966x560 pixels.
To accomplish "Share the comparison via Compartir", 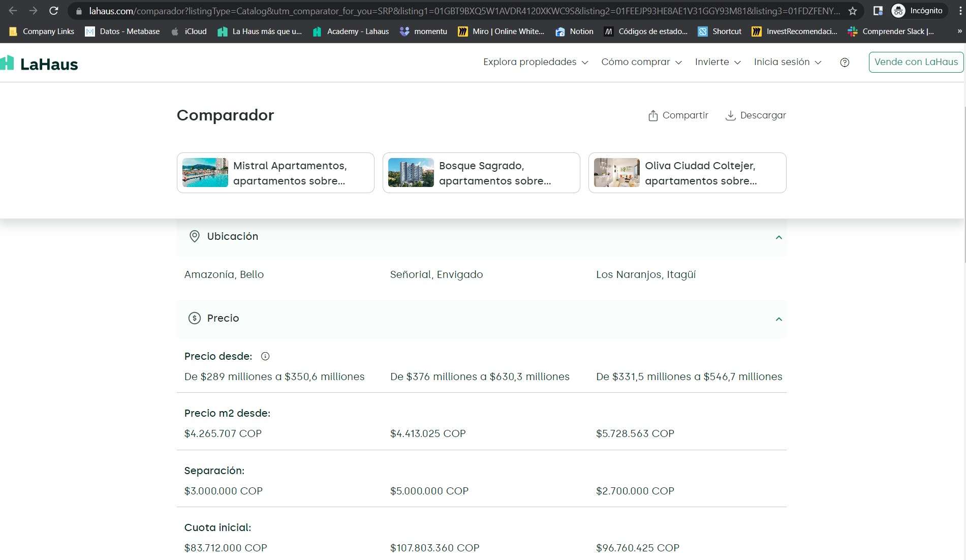I will tap(678, 115).
